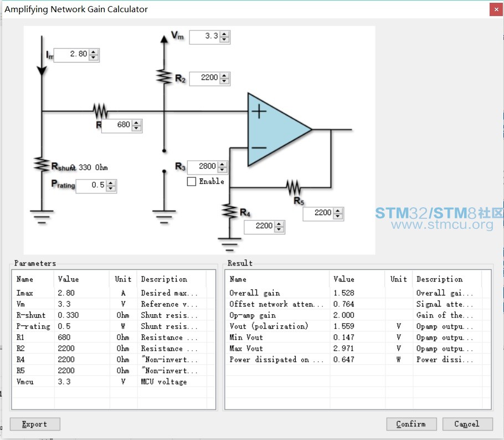Close the Gain Calculator dialog

coord(496,9)
